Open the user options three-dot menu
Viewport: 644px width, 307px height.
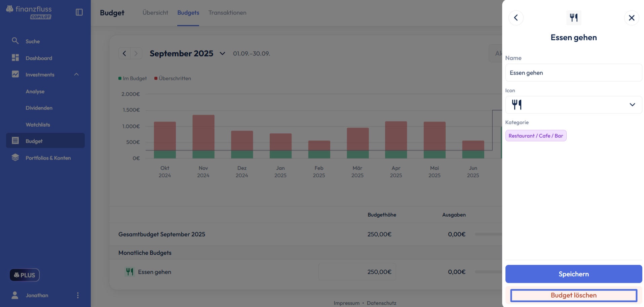click(x=78, y=295)
